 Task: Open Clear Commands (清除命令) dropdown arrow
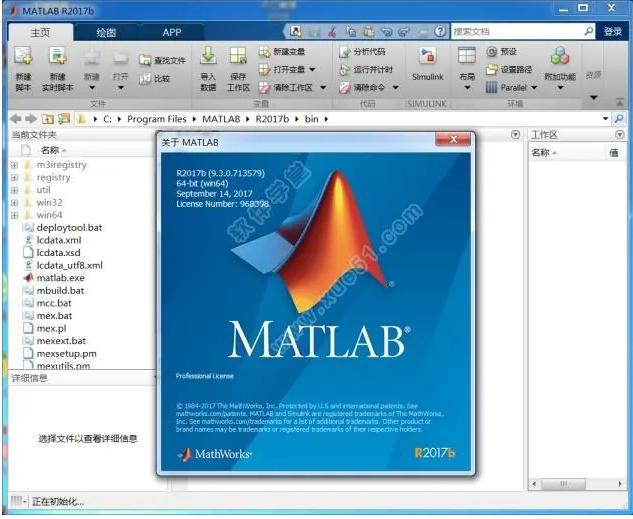396,88
